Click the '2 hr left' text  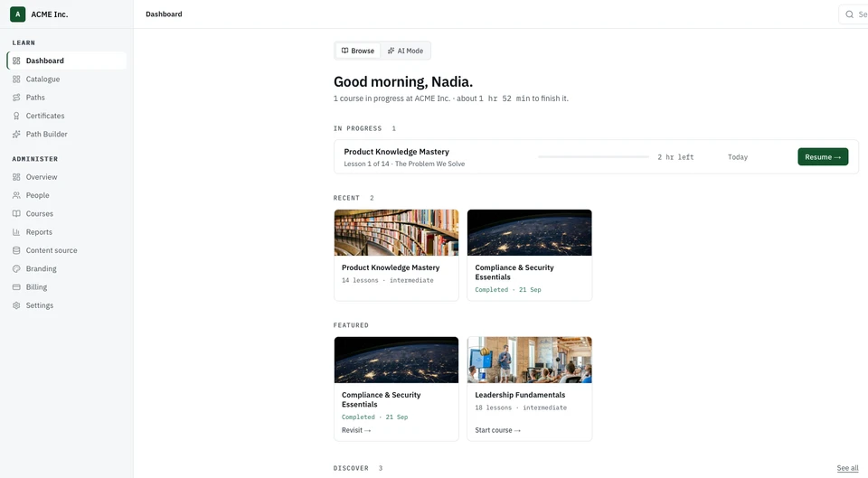675,157
